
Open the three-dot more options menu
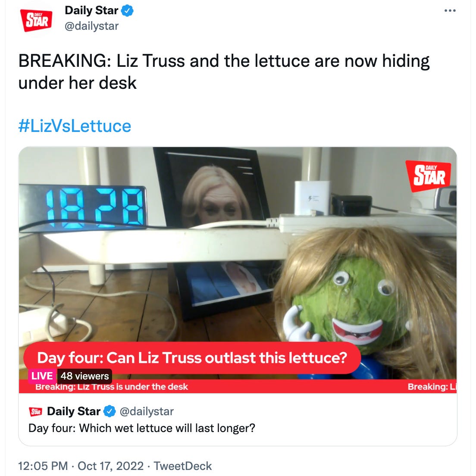pos(450,11)
